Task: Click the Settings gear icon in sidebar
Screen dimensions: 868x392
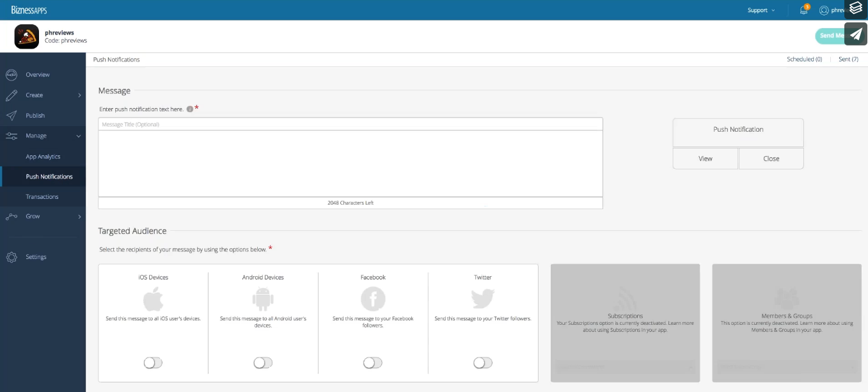Action: (x=11, y=257)
